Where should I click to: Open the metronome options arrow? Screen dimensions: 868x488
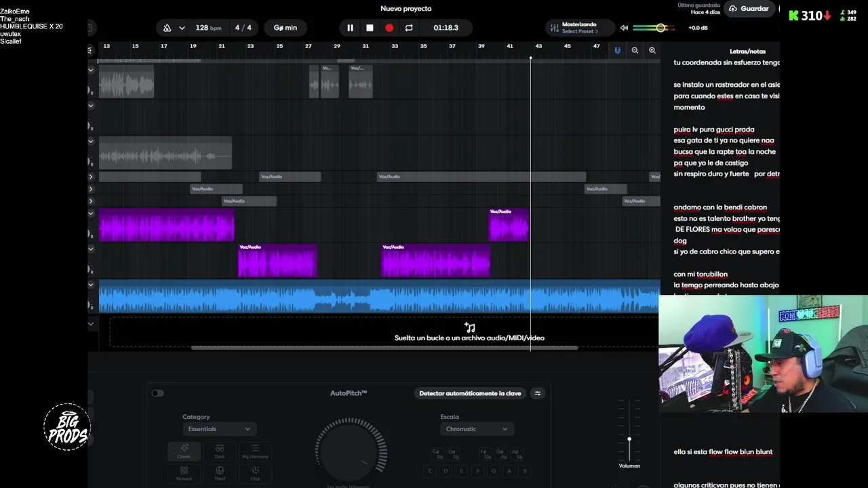(182, 28)
